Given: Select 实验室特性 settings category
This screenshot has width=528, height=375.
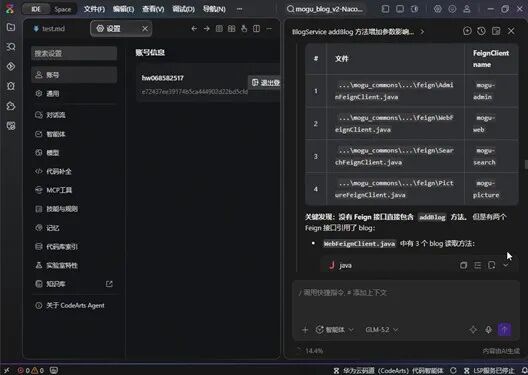Looking at the screenshot, I should 74,265.
